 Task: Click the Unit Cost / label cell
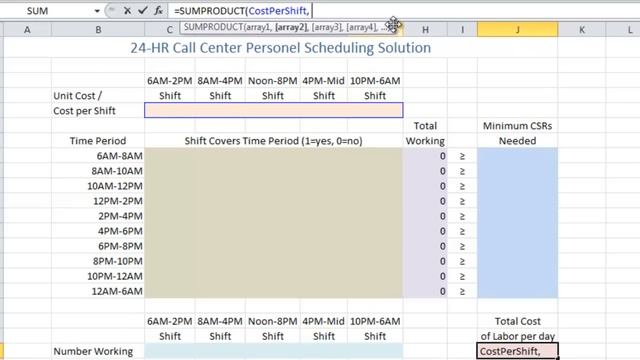[78, 96]
